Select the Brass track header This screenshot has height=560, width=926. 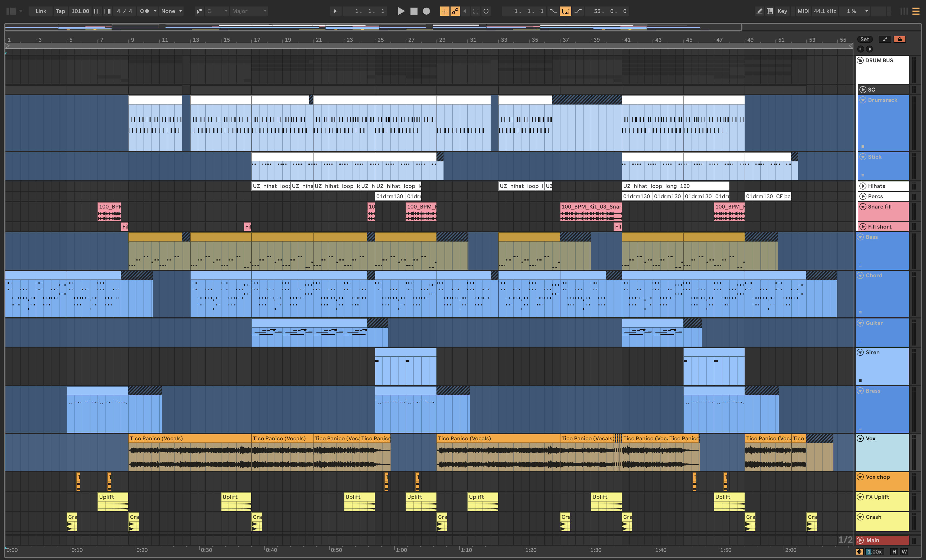tap(882, 409)
